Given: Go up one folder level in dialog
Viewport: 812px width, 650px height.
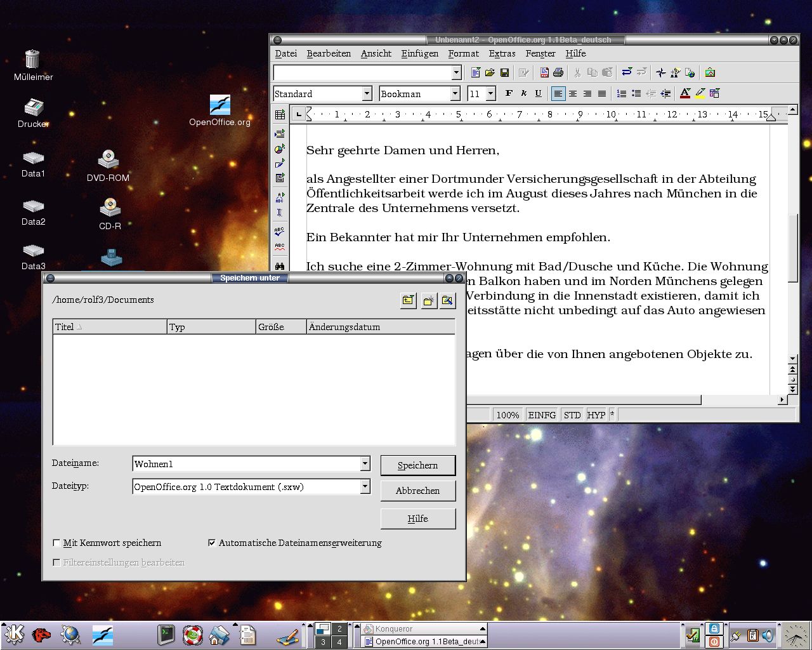Looking at the screenshot, I should [x=409, y=300].
